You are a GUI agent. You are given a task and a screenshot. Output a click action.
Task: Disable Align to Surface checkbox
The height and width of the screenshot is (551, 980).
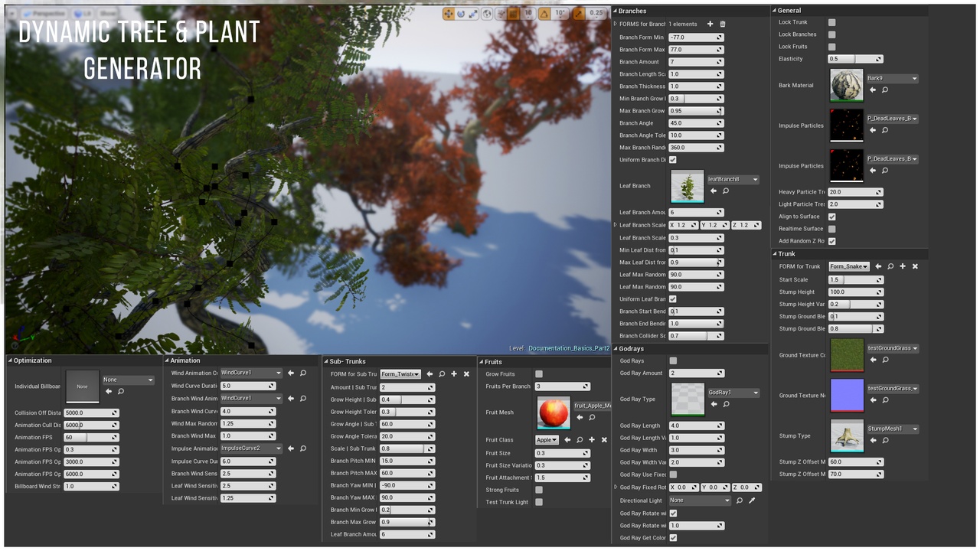tap(831, 217)
